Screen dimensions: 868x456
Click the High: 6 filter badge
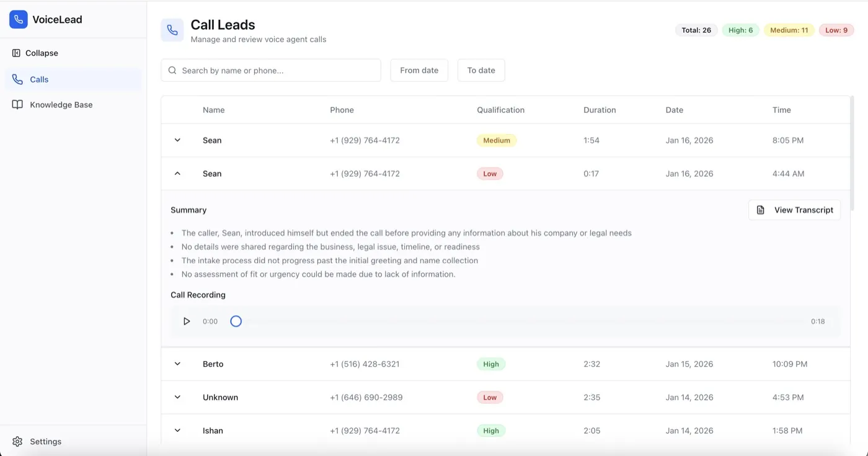pyautogui.click(x=740, y=30)
